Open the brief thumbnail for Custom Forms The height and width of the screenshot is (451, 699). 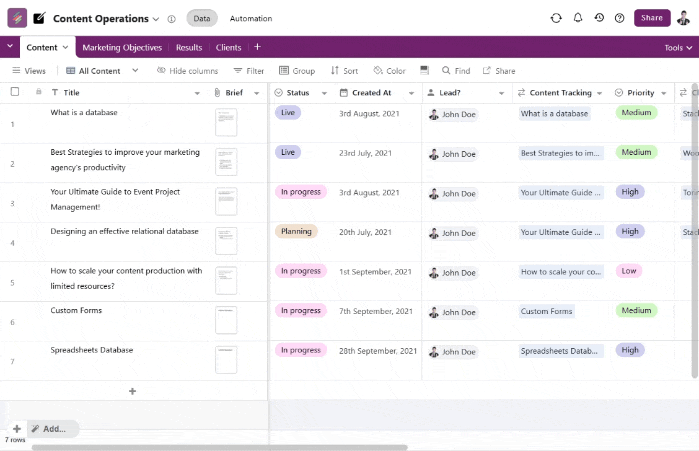pos(226,320)
